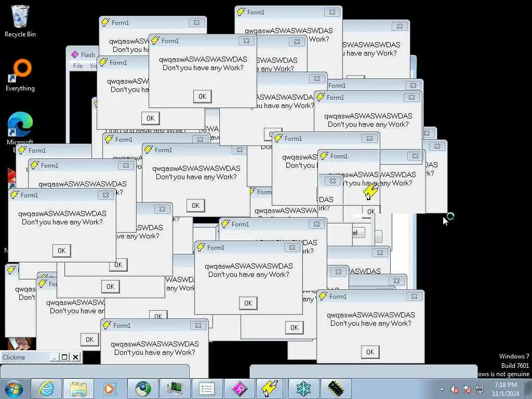
Task: Open the green-screen monitor app on taskbar
Action: point(175,389)
